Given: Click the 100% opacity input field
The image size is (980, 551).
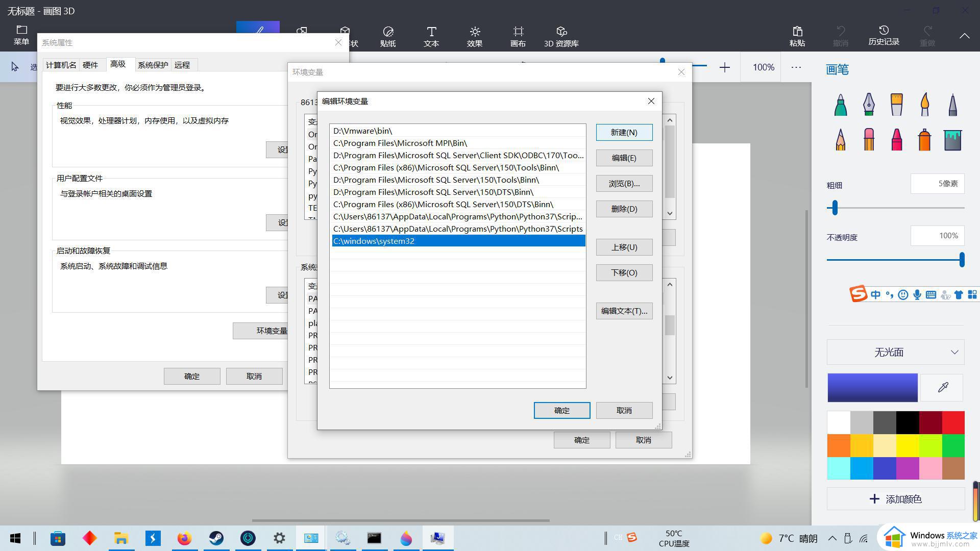Looking at the screenshot, I should (937, 236).
